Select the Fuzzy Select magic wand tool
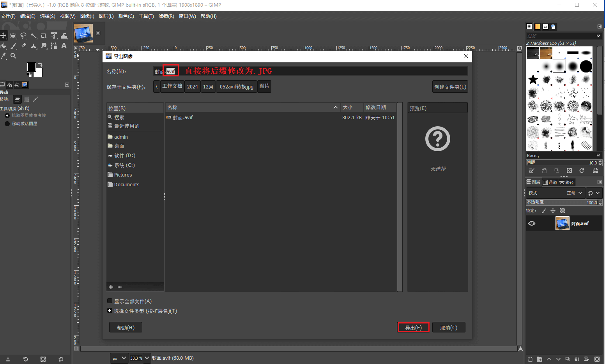Image resolution: width=605 pixels, height=364 pixels. pyautogui.click(x=34, y=36)
